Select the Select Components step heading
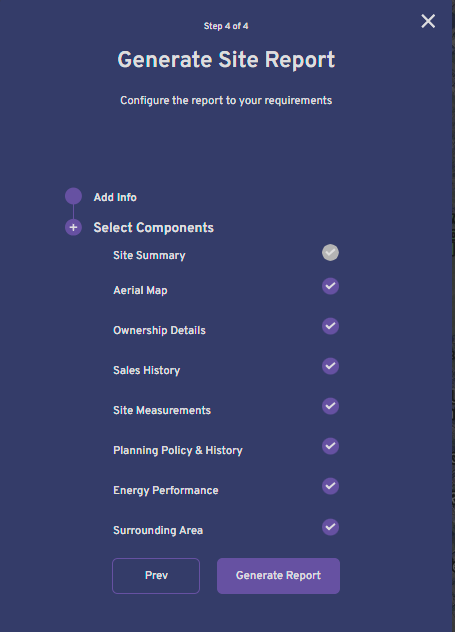The height and width of the screenshot is (632, 455). (x=154, y=228)
